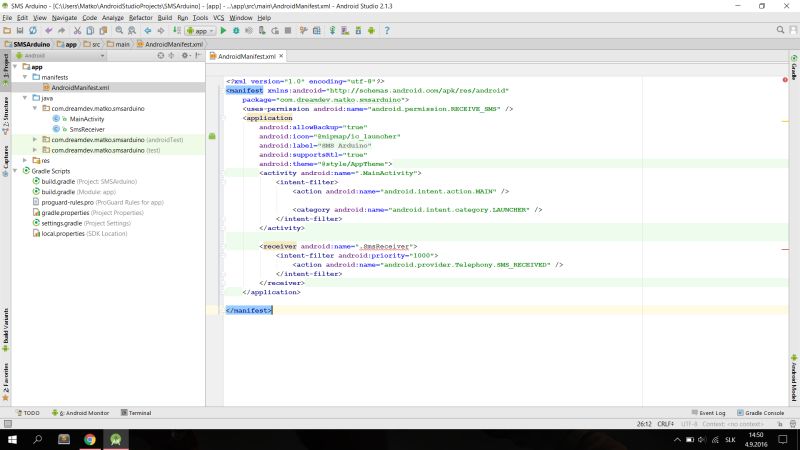Image resolution: width=800 pixels, height=450 pixels.
Task: Open the app run configuration dropdown
Action: point(200,31)
